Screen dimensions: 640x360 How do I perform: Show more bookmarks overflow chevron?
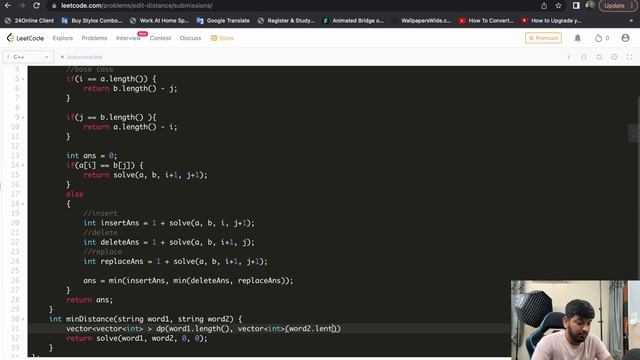pos(631,20)
